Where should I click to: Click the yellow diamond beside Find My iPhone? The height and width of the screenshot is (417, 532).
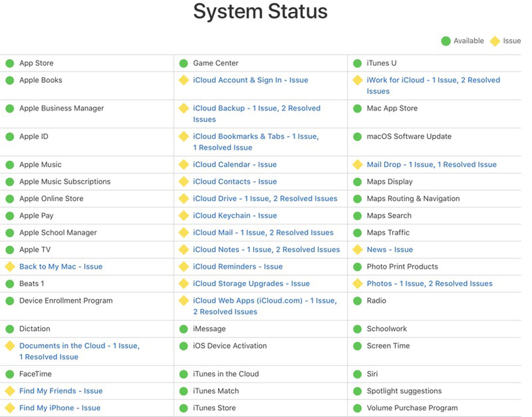pos(10,408)
